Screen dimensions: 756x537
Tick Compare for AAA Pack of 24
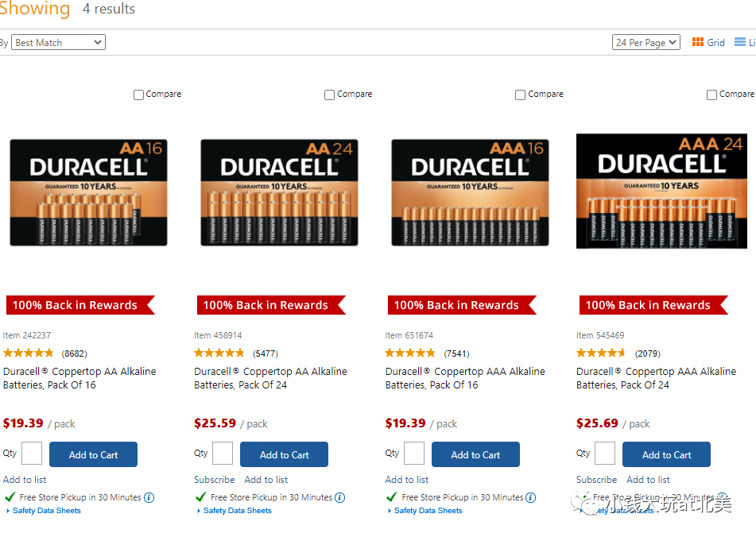point(711,95)
